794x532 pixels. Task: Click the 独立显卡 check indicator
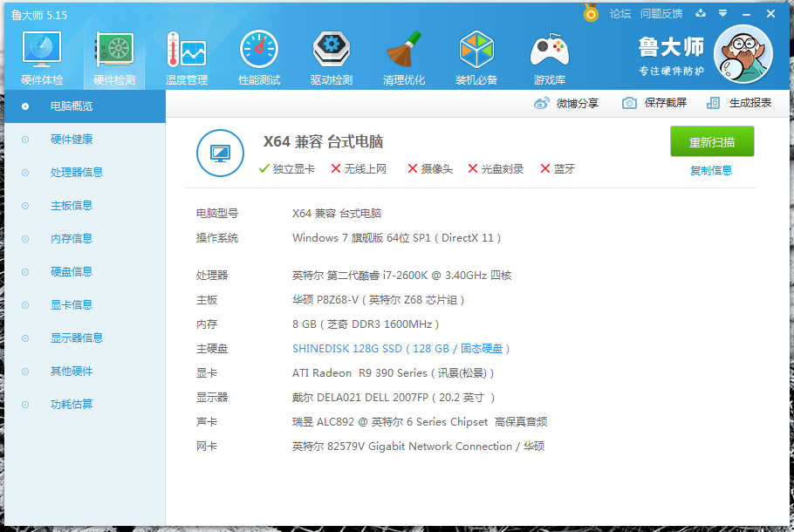286,168
